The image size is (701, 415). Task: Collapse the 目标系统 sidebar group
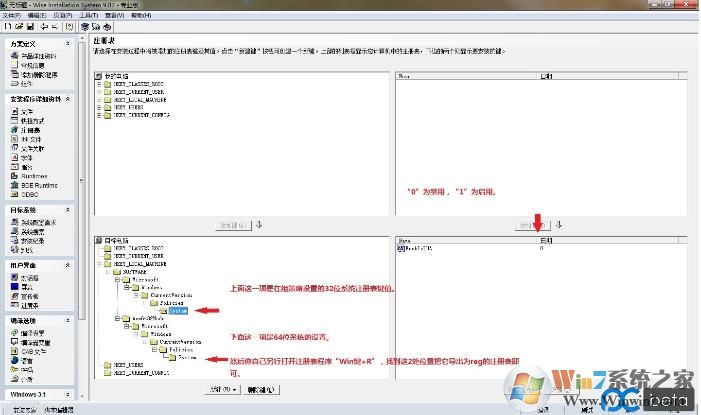[68, 210]
